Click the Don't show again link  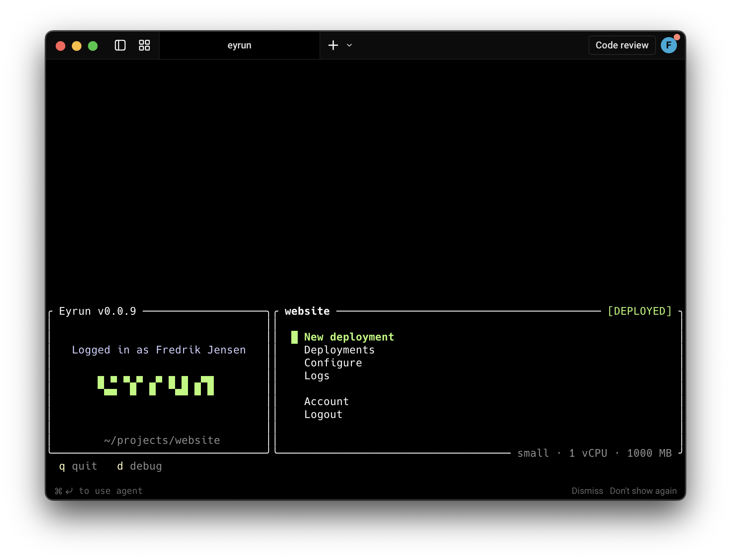(x=643, y=491)
